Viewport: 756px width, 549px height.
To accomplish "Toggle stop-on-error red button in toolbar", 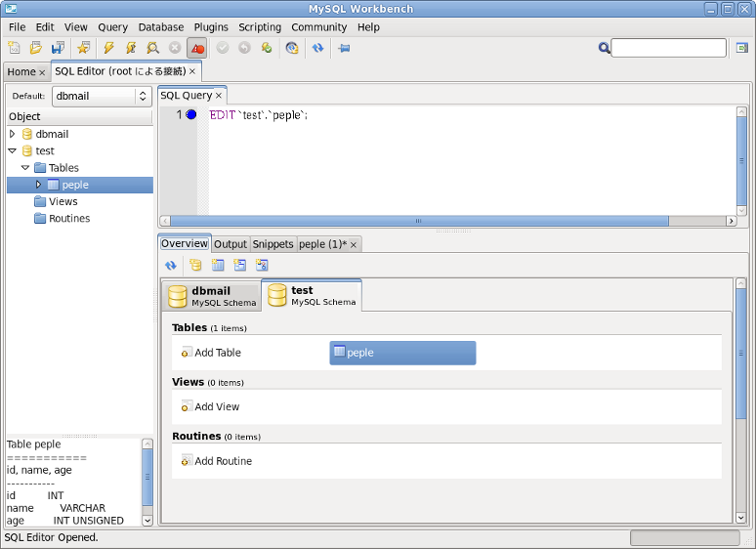I will click(196, 48).
